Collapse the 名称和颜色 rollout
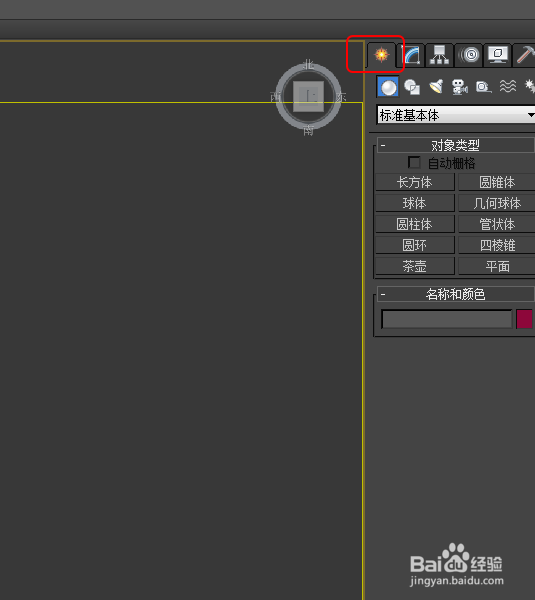This screenshot has width=535, height=600. point(455,294)
